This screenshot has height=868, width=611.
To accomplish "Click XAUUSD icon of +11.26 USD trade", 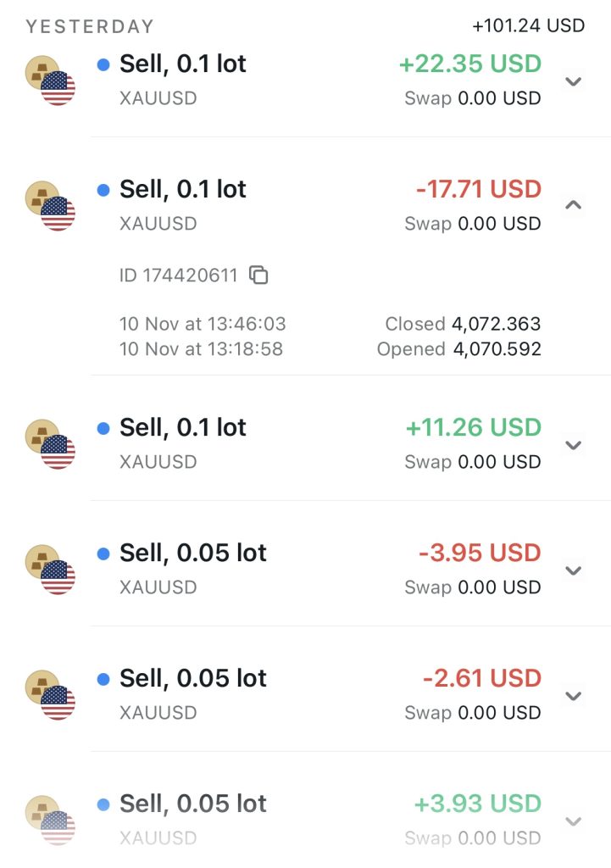I will [x=50, y=444].
